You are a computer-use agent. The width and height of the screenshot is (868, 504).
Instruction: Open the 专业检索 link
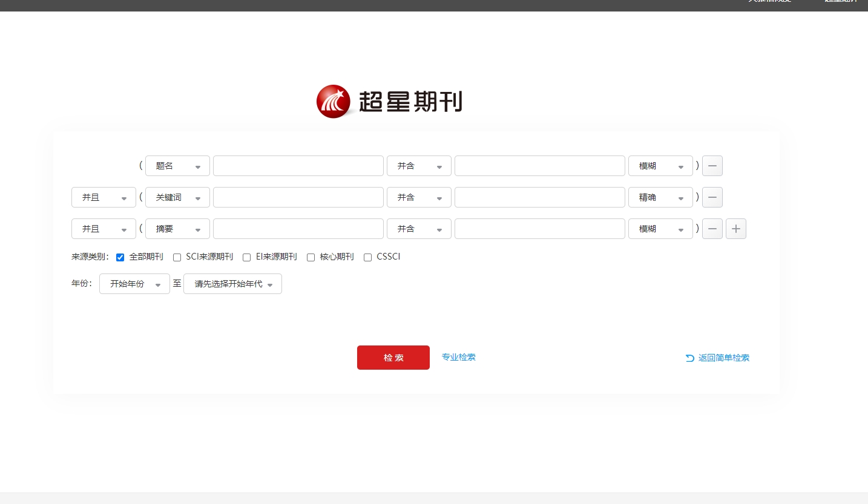pyautogui.click(x=458, y=357)
